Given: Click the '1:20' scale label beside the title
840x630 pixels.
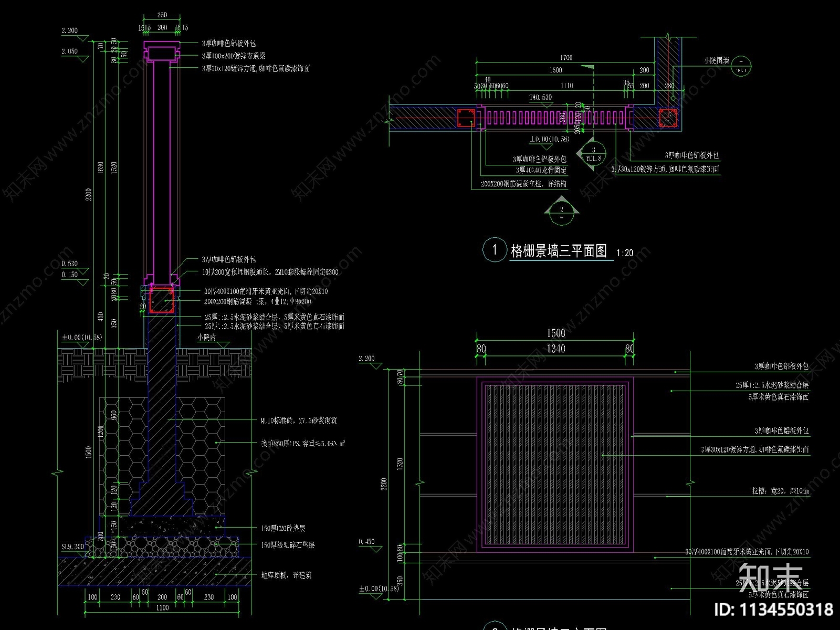Looking at the screenshot, I should click(625, 253).
